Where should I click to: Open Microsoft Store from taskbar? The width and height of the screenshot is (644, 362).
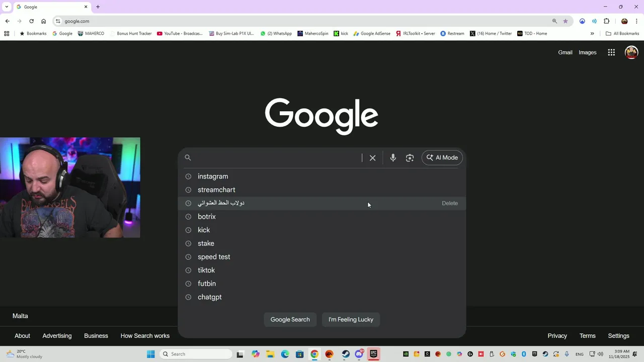point(299,354)
